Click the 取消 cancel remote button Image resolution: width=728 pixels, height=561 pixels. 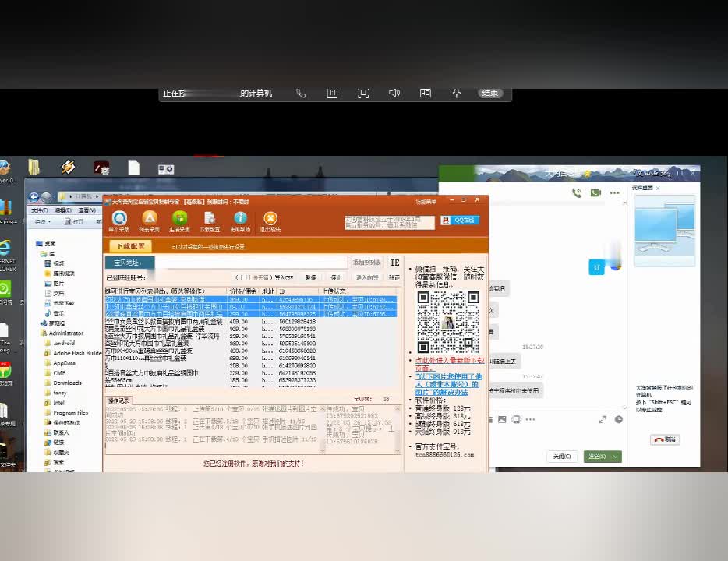coord(665,439)
